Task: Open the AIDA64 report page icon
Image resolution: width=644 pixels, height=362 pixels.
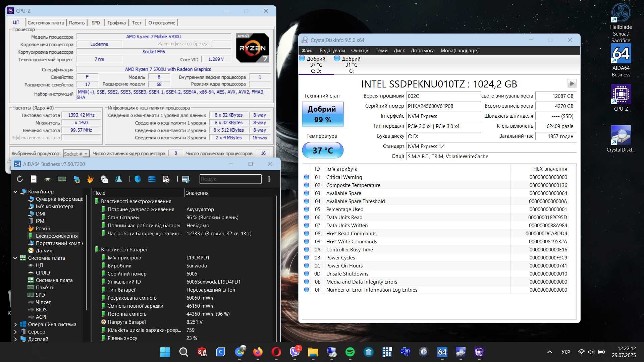Action: [34, 179]
